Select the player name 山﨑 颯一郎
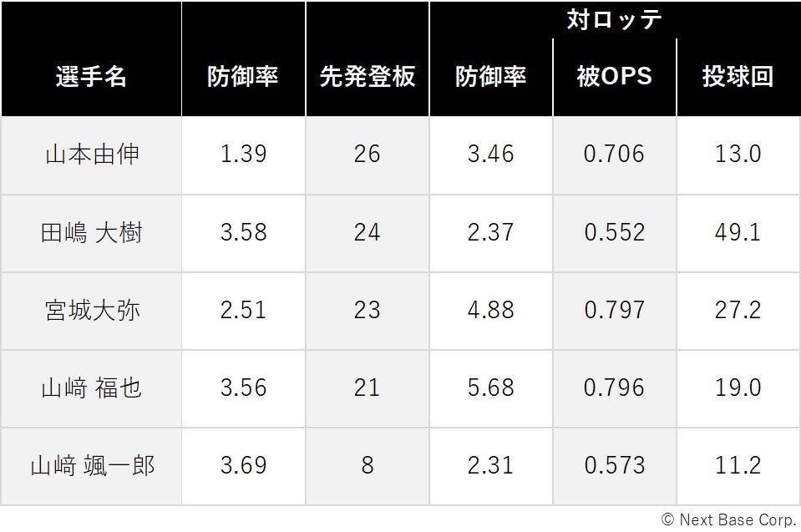The height and width of the screenshot is (532, 801). 92,466
